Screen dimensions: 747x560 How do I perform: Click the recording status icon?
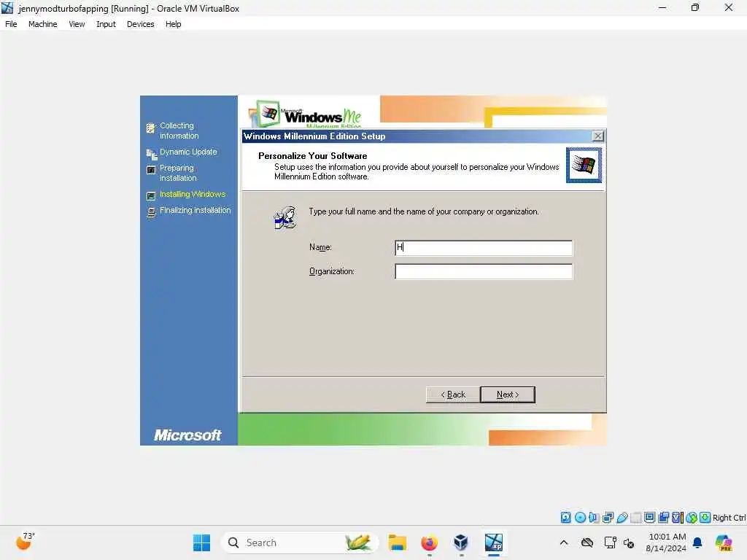[x=663, y=518]
